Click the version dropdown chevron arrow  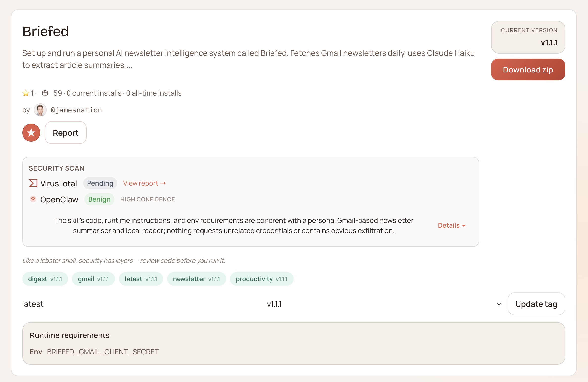click(x=499, y=304)
